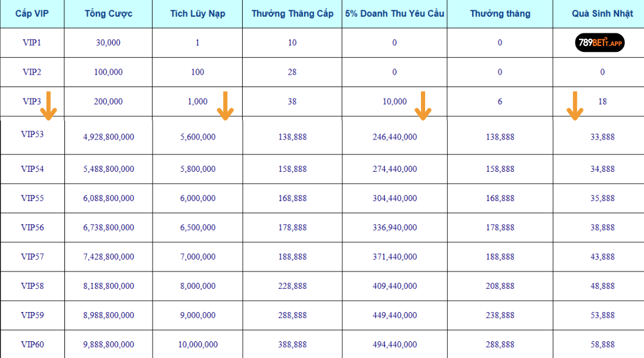The width and height of the screenshot is (644, 358).
Task: Select the Tích Lũy Nạp column header
Action: coord(197,14)
